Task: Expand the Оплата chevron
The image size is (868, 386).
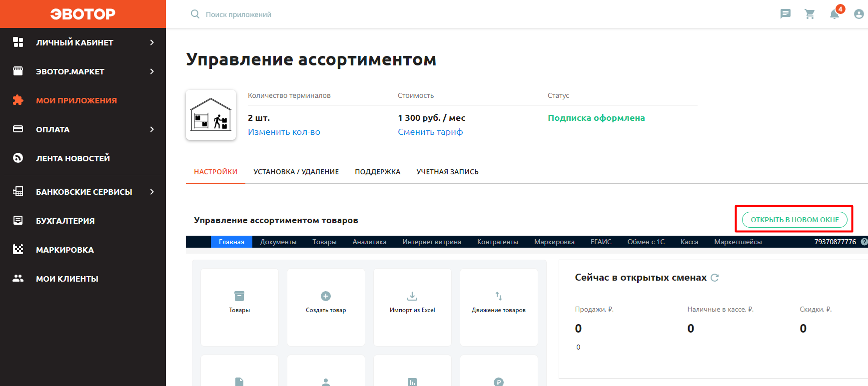Action: click(x=152, y=129)
